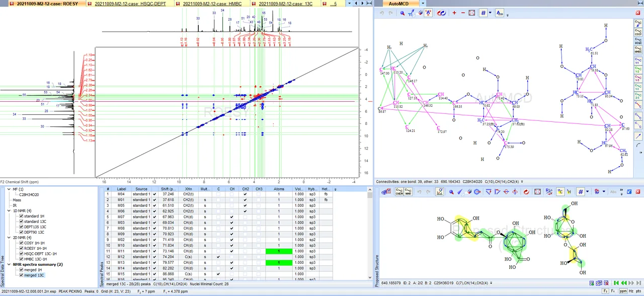Click the green cell in row M11
This screenshot has height=296, width=644.
click(279, 251)
